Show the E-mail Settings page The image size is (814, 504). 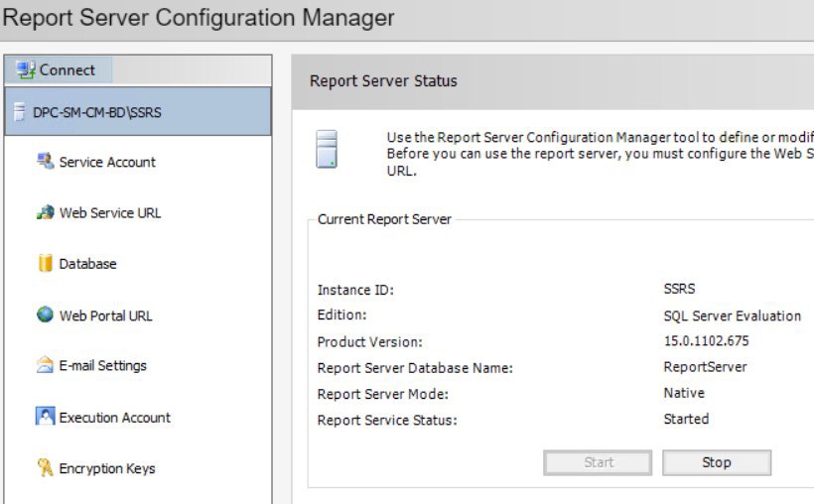tap(103, 366)
